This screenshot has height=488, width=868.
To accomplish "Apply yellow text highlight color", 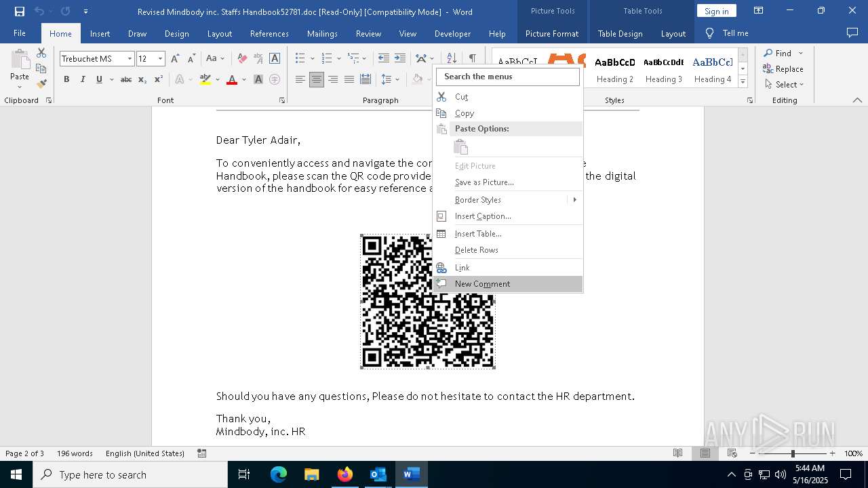I will (x=205, y=79).
